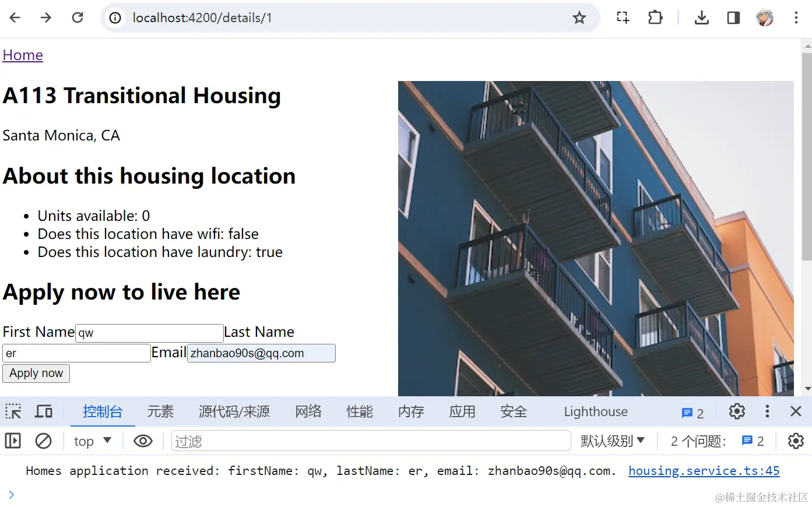Click the scrollbar up arrow

click(807, 45)
